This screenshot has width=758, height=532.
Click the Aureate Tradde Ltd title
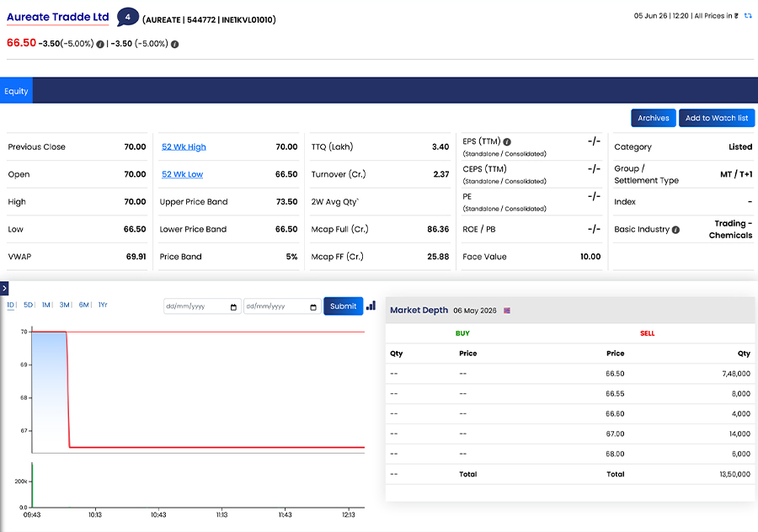pos(58,17)
